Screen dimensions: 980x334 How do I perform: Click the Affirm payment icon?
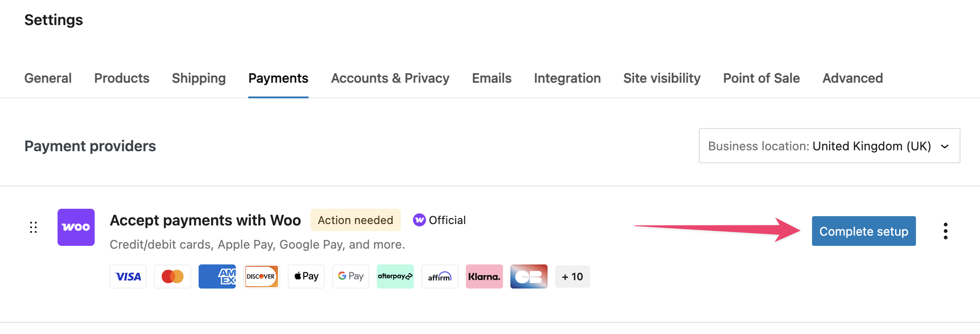[440, 276]
